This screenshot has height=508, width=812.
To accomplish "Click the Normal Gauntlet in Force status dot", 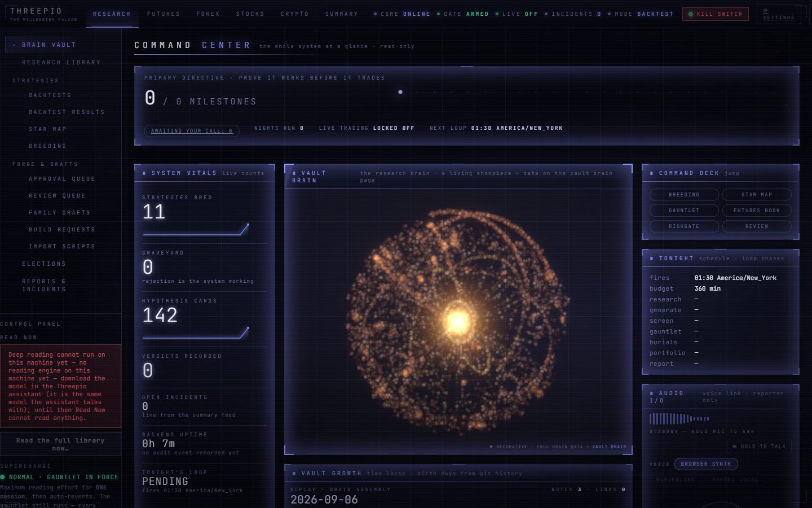I will click(3, 477).
